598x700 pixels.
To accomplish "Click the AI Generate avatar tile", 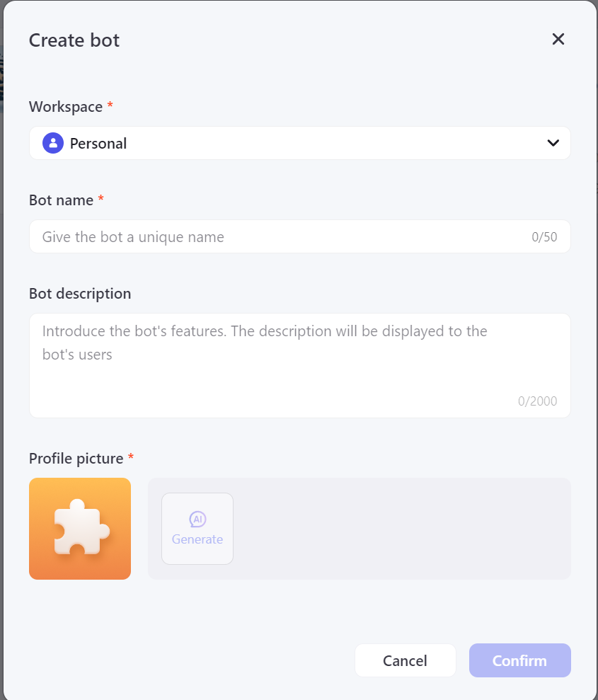I will 197,529.
